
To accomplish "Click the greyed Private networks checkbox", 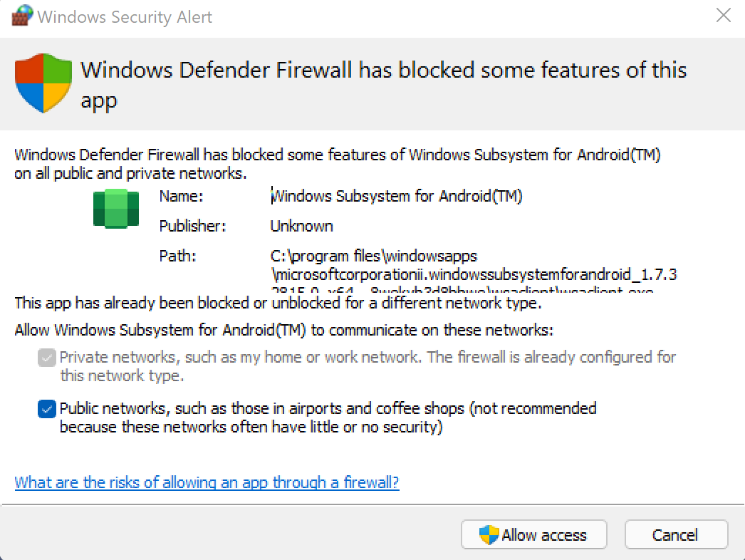I will (x=46, y=358).
